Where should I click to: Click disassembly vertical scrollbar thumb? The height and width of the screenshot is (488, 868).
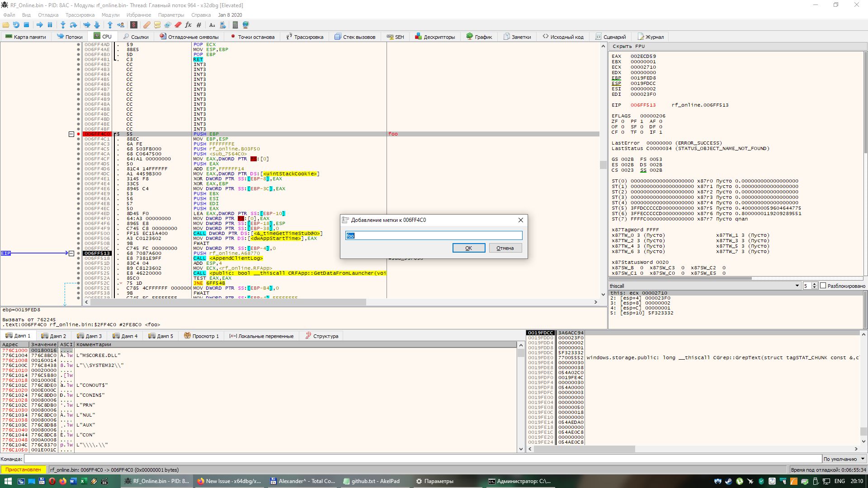pos(603,164)
